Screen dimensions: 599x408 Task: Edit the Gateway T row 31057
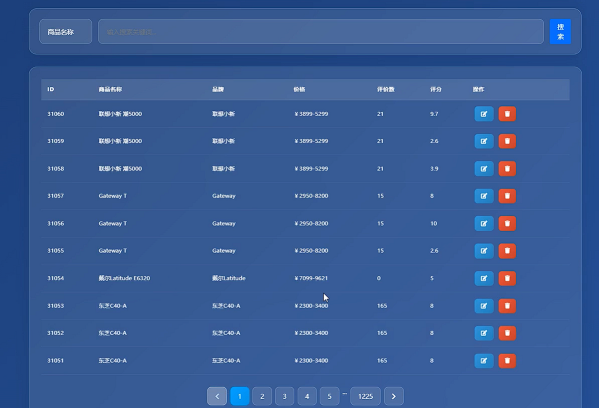[484, 196]
